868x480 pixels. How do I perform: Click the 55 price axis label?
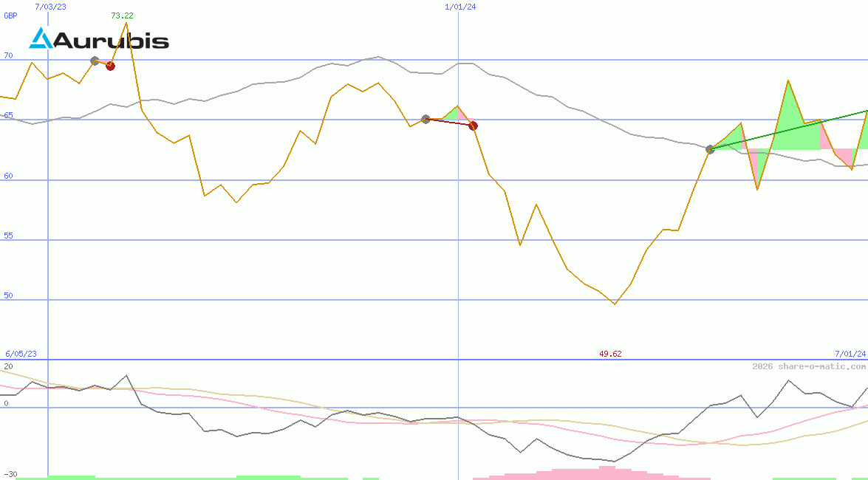[7, 236]
